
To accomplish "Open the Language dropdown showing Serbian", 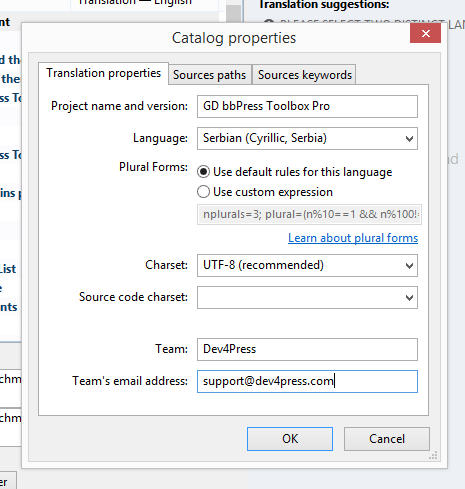I will [x=307, y=138].
